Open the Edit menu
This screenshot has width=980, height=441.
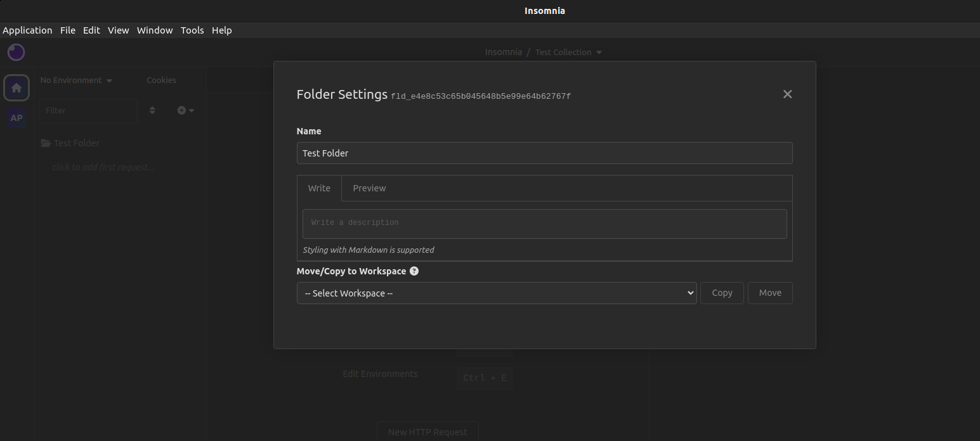pyautogui.click(x=91, y=30)
